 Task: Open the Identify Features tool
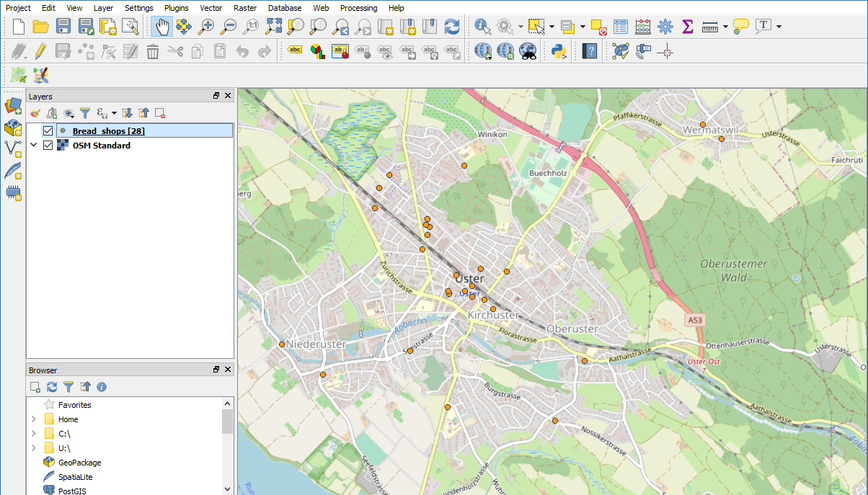pyautogui.click(x=481, y=26)
